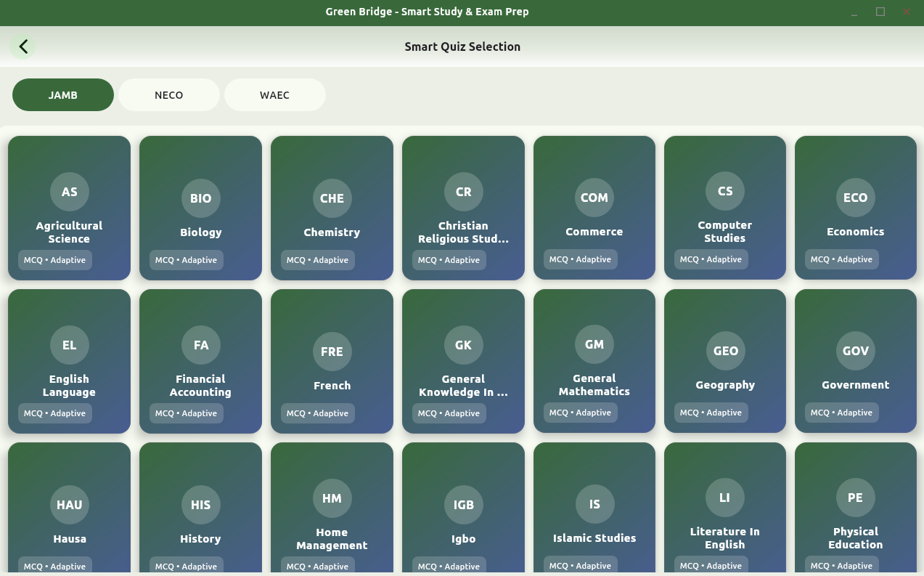Click the GOV Government badge icon
The width and height of the screenshot is (924, 576).
pos(855,351)
